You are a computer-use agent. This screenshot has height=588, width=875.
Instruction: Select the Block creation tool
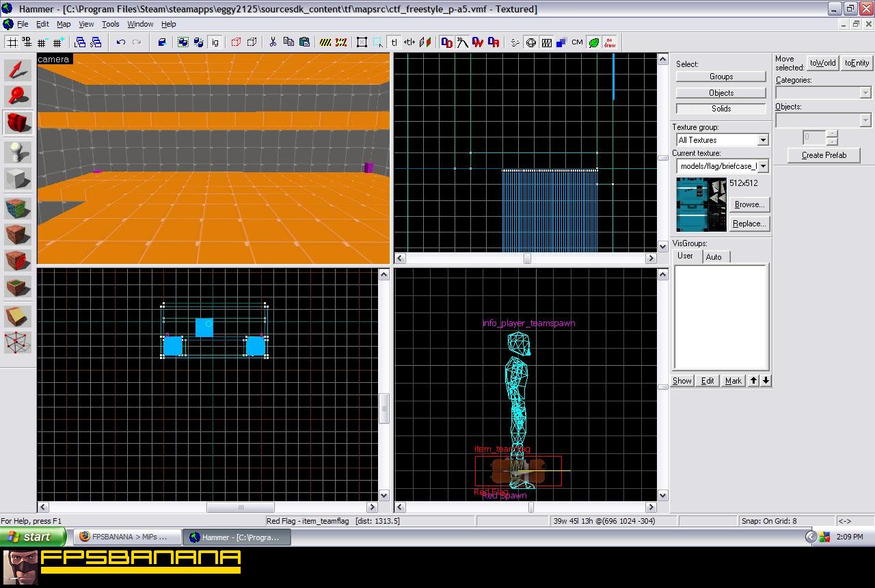pos(18,179)
